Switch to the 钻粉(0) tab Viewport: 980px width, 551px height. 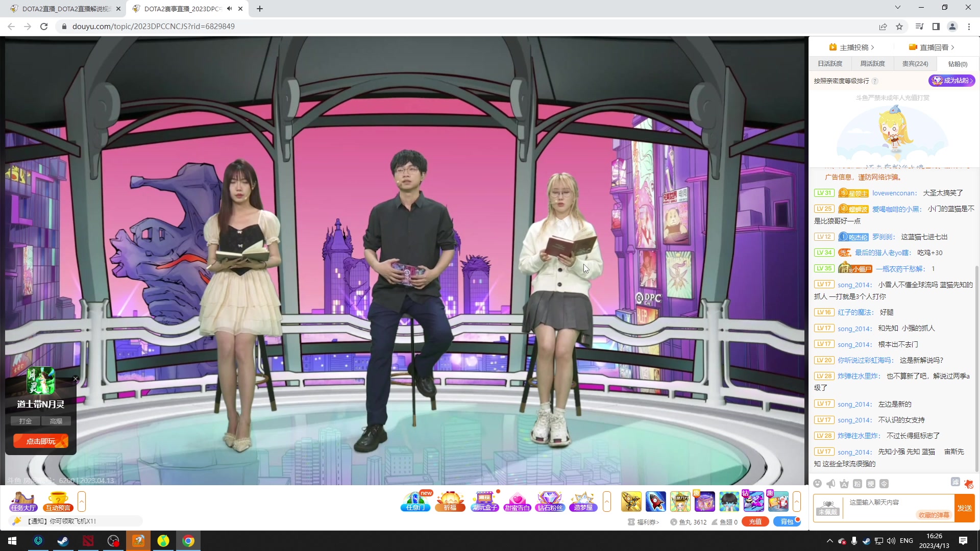coord(958,64)
